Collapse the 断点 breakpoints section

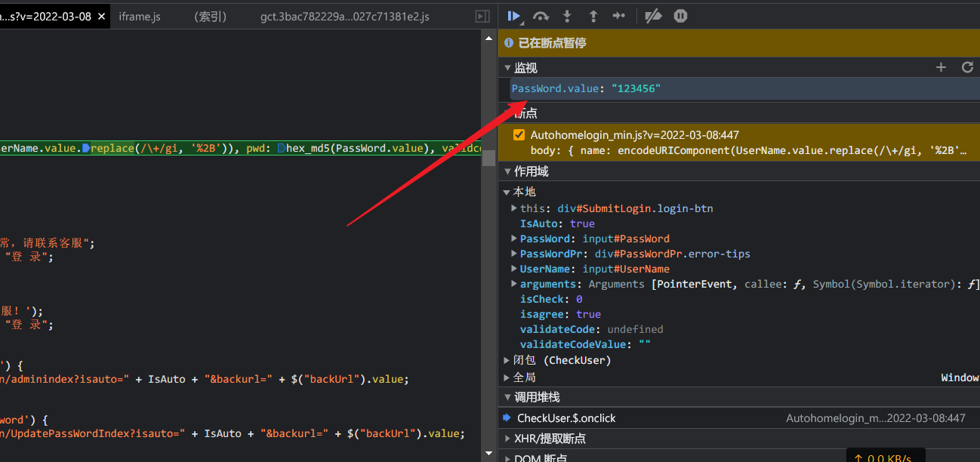(x=508, y=113)
